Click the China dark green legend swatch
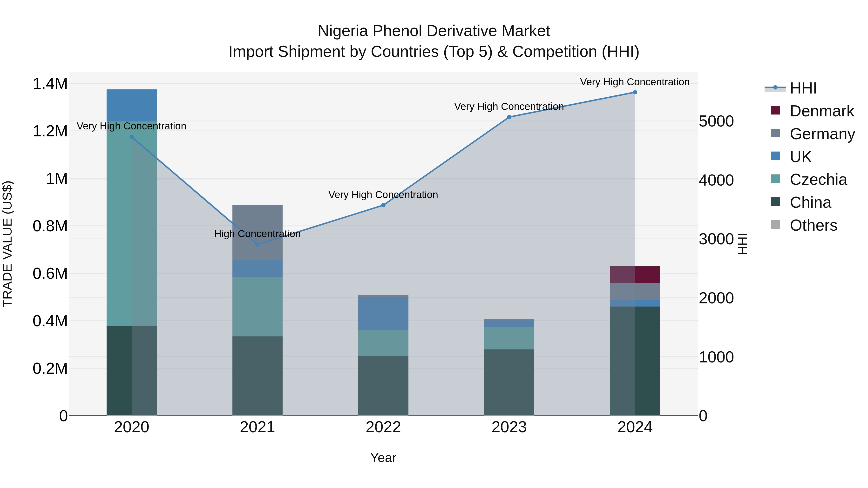Image resolution: width=868 pixels, height=488 pixels. (775, 202)
